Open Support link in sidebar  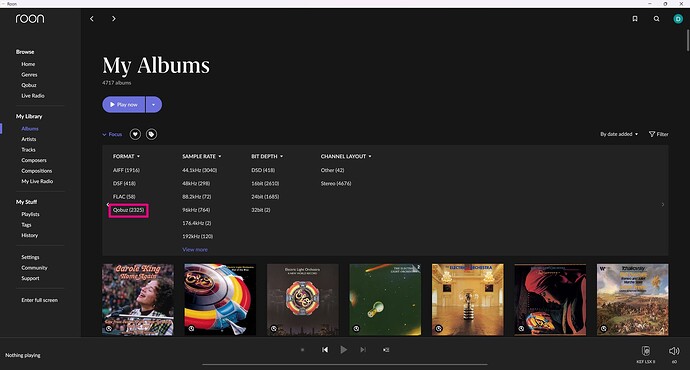pyautogui.click(x=30, y=278)
